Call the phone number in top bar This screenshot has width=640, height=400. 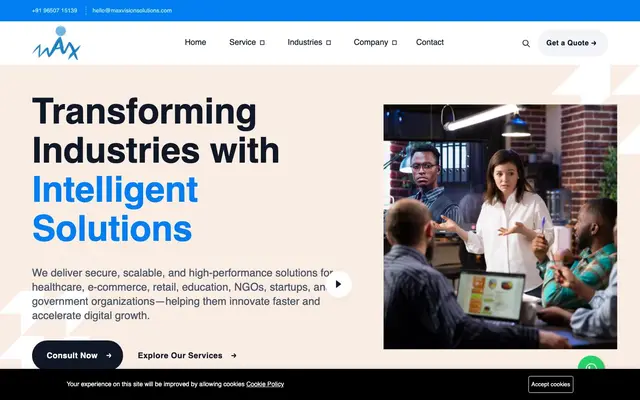tap(54, 11)
